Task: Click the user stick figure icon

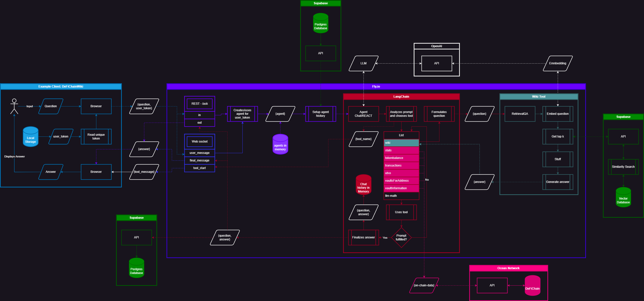Action: tap(14, 106)
